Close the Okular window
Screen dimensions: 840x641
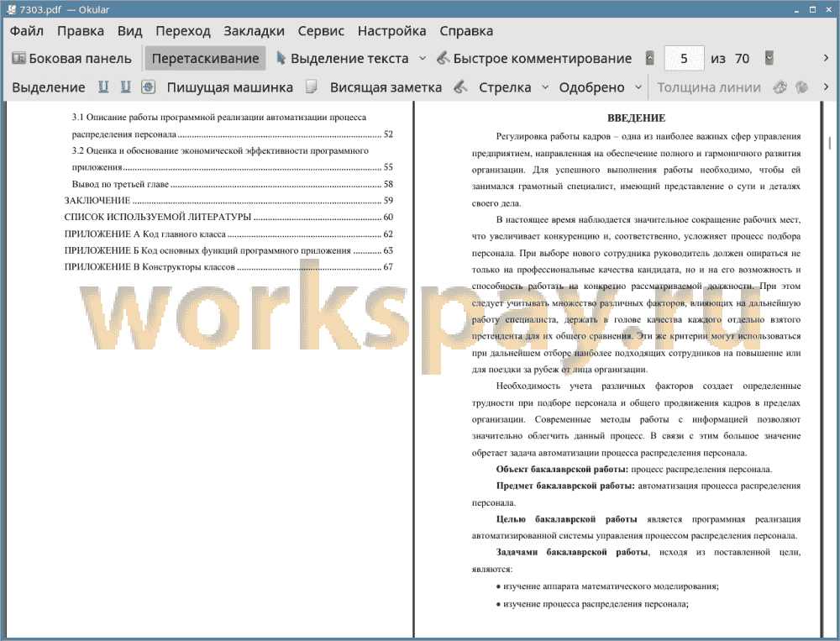click(828, 9)
